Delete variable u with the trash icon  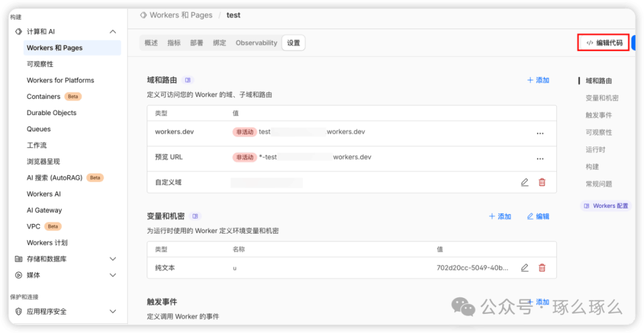542,268
